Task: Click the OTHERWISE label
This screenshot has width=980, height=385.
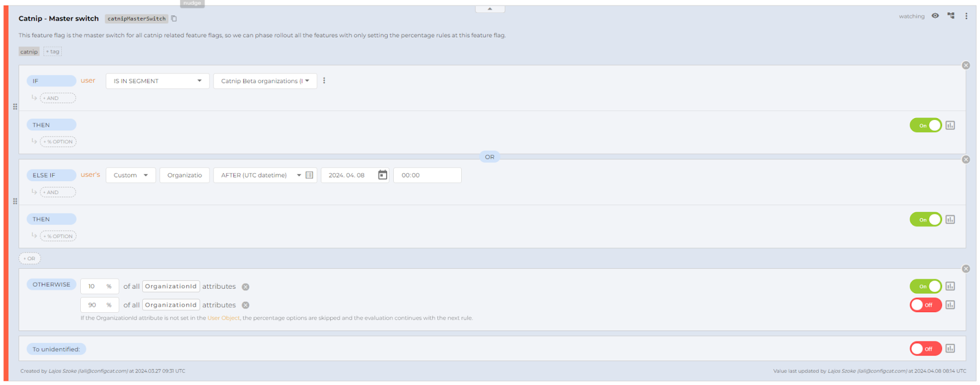Action: 51,285
